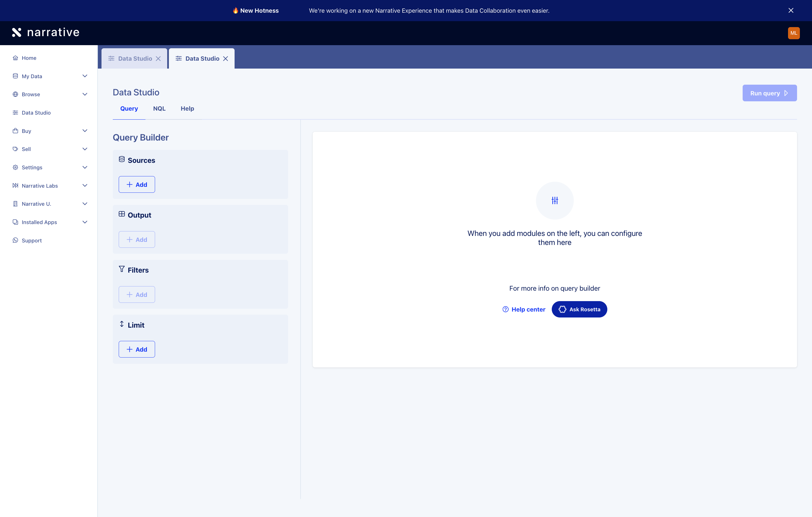Image resolution: width=812 pixels, height=517 pixels.
Task: Click the sliders icon in empty-state circle
Action: tap(555, 200)
